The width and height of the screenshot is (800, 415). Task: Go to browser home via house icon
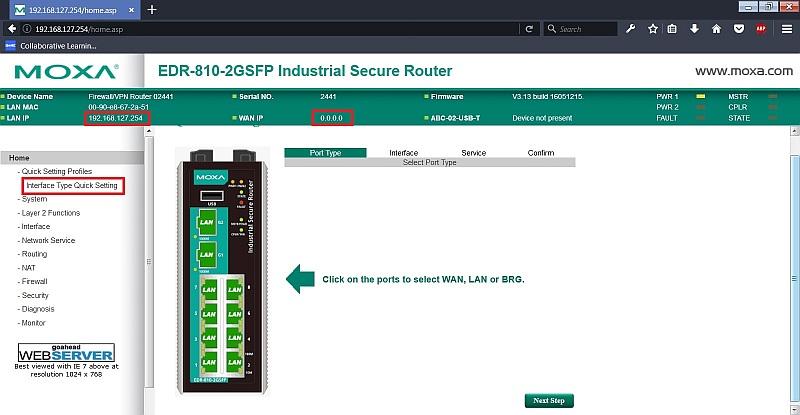click(x=717, y=29)
